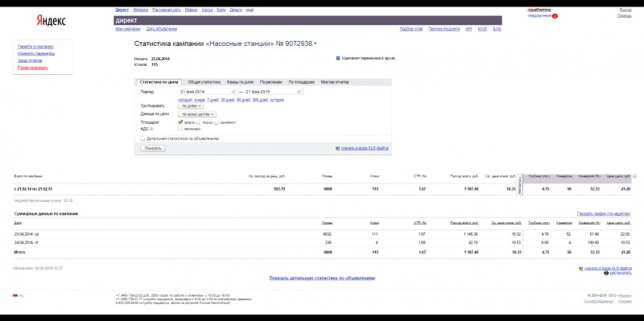Tick 'Детальная статистика по объявлениям' checkbox
The width and height of the screenshot is (644, 321).
[x=142, y=138]
